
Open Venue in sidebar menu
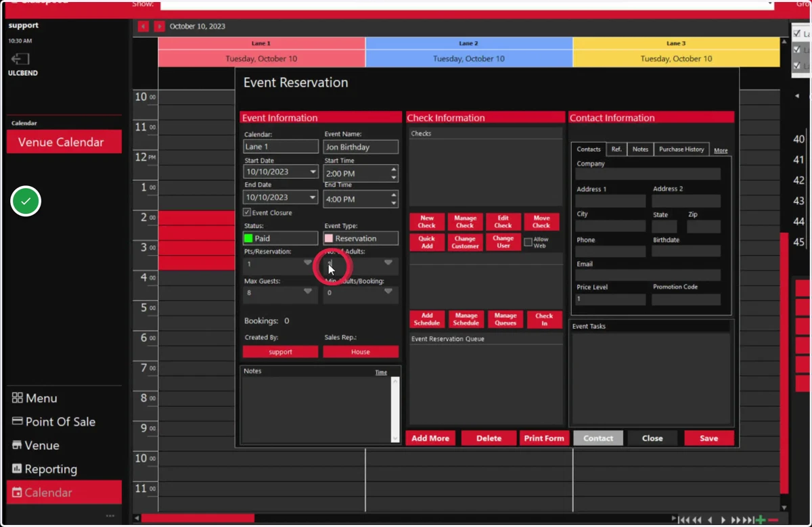(x=35, y=445)
